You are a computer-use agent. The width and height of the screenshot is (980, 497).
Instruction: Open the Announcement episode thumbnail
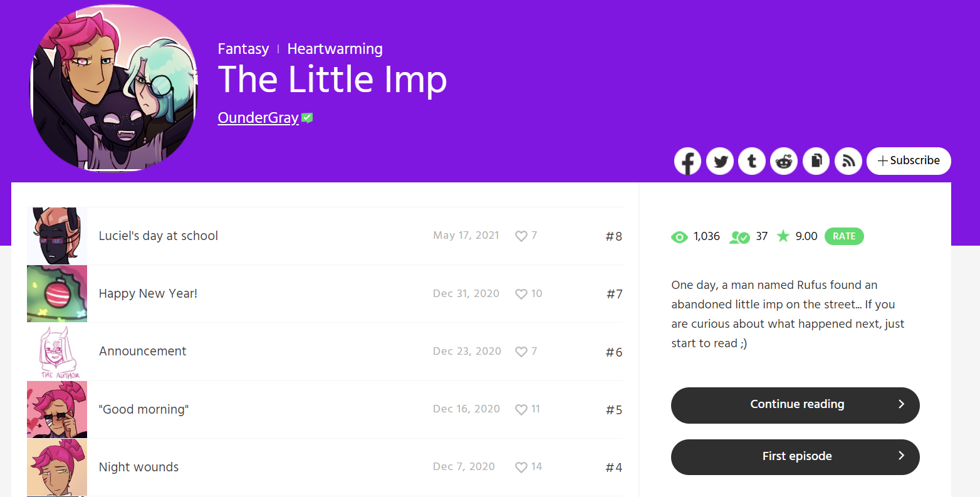(56, 352)
